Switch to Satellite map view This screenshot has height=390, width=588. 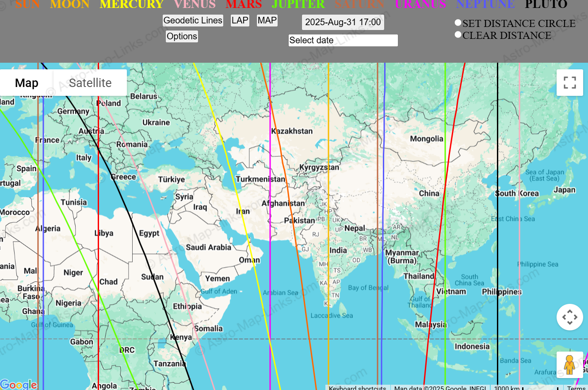pyautogui.click(x=90, y=83)
